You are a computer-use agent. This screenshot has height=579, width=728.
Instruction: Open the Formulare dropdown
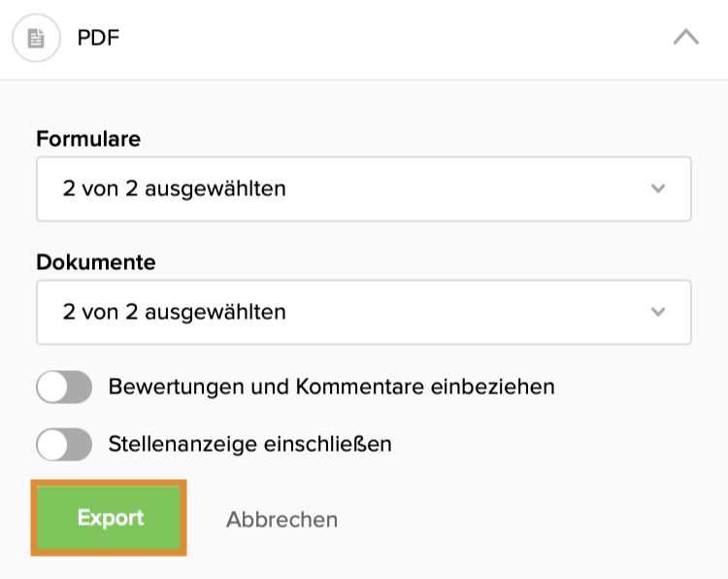[363, 188]
